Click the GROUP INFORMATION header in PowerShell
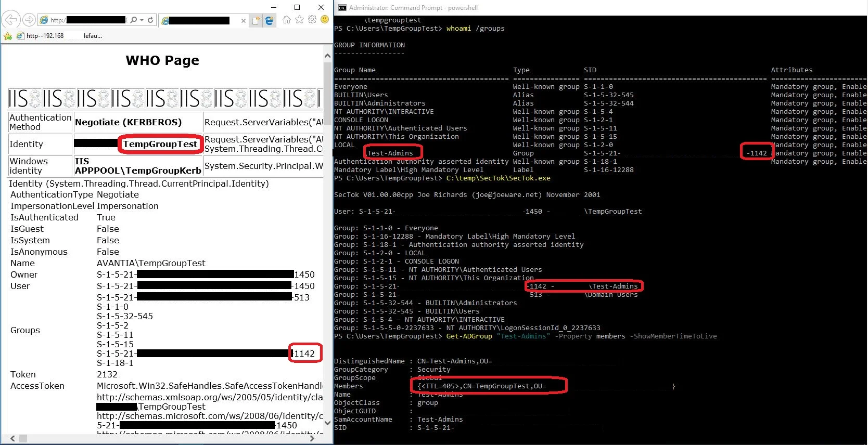 (369, 45)
